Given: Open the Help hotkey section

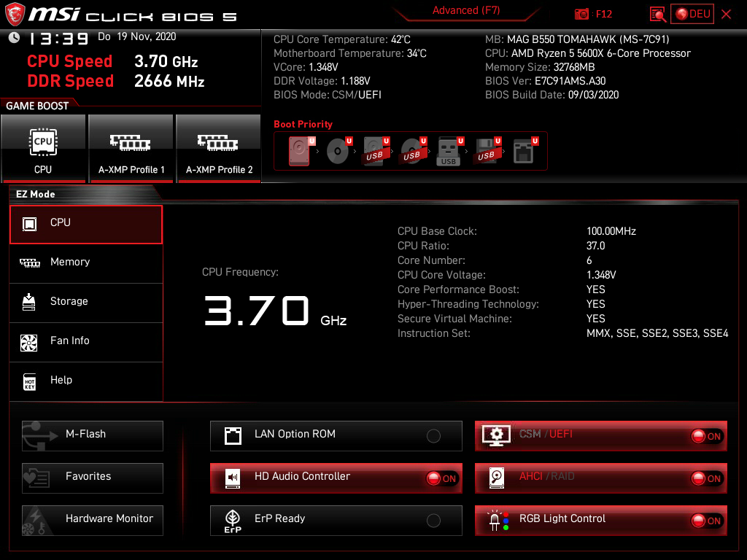Looking at the screenshot, I should coord(86,381).
